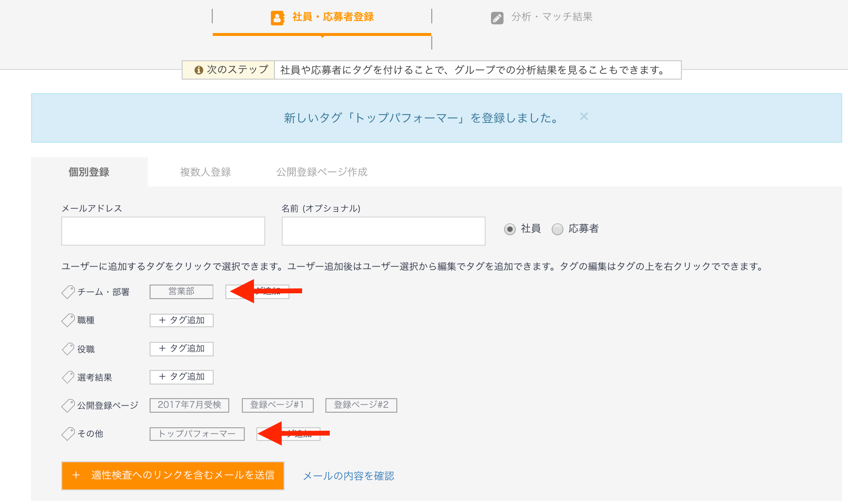The width and height of the screenshot is (848, 504).
Task: Click the info icon beside 次のステップ
Action: 198,70
